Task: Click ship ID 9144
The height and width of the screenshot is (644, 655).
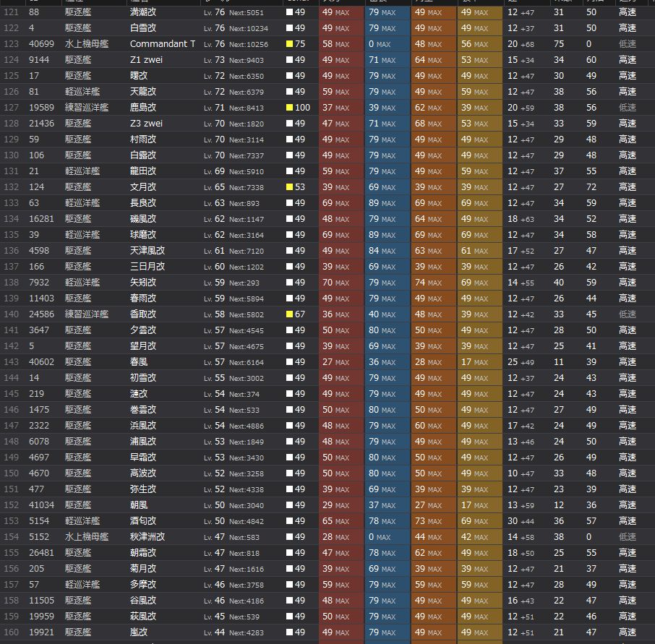Action: point(39,60)
